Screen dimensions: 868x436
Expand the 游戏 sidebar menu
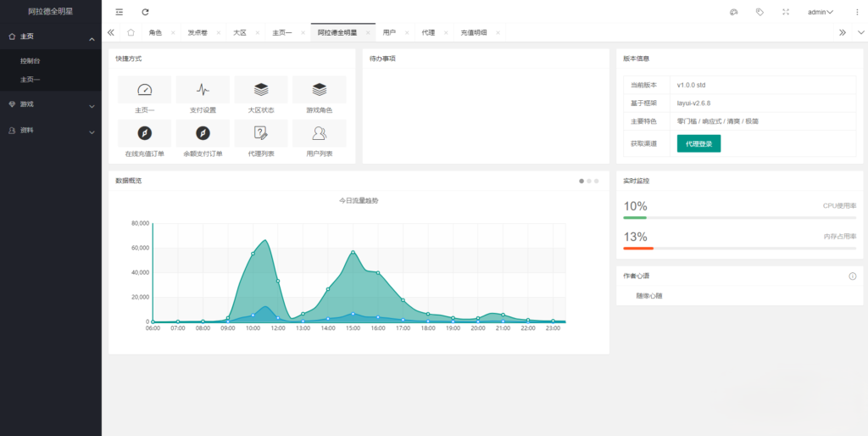point(50,104)
